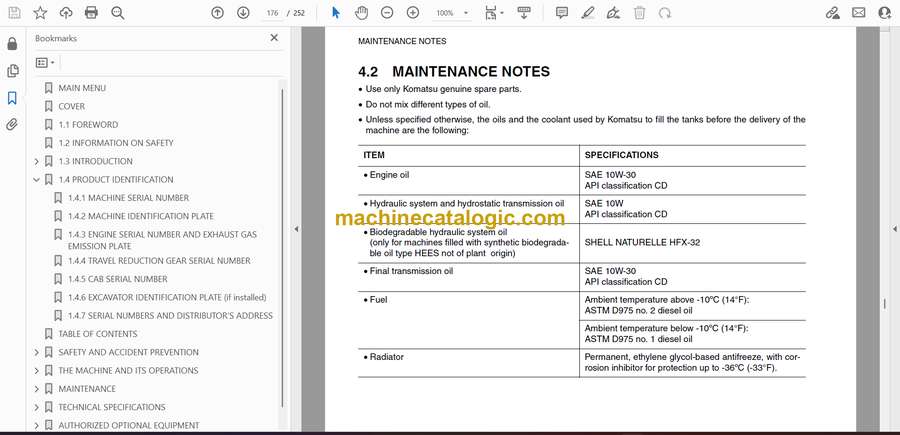The image size is (900, 435).
Task: Activate the Hand pan tool
Action: click(x=361, y=13)
